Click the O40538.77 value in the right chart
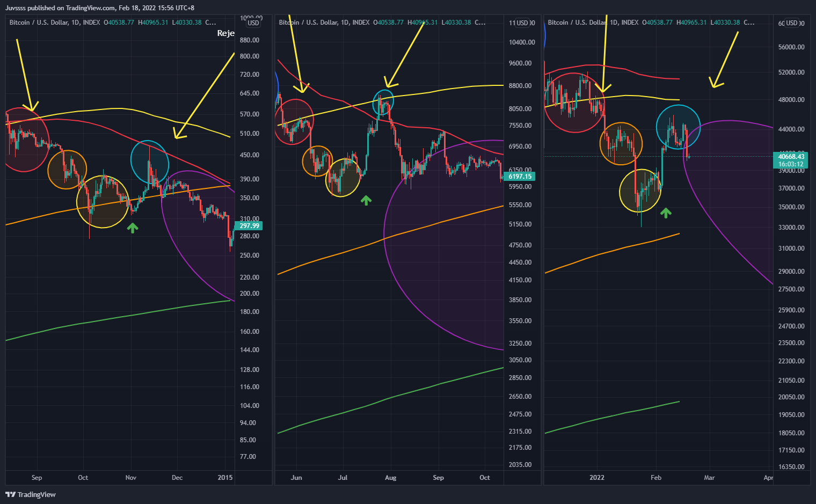816x504 pixels. coord(658,23)
